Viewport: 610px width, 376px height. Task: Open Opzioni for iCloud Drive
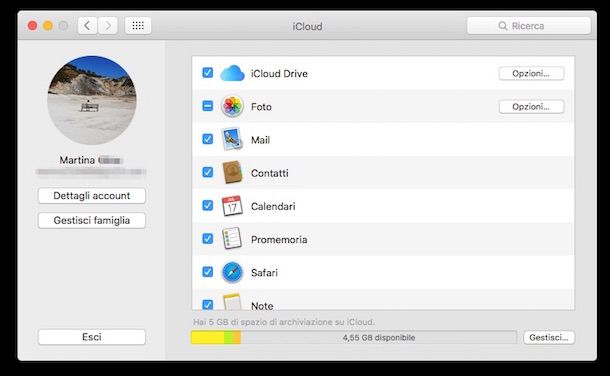coord(531,73)
